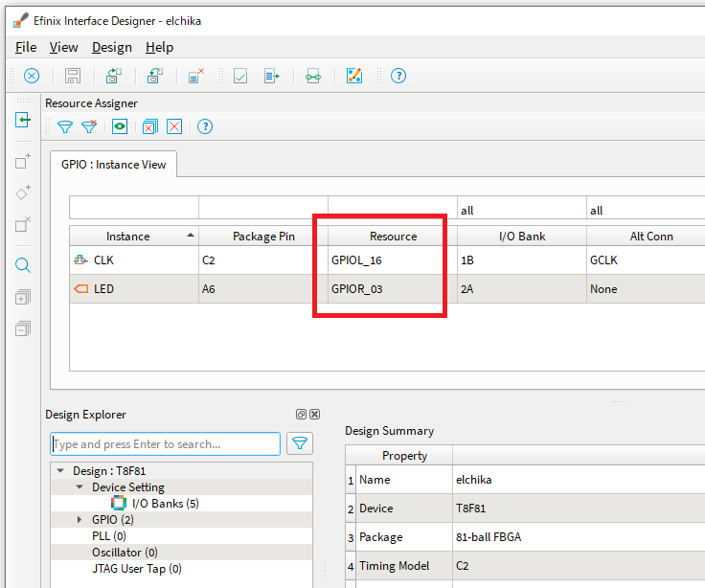Click I/O Bank cell 1B
This screenshot has height=588, width=705.
click(x=522, y=260)
